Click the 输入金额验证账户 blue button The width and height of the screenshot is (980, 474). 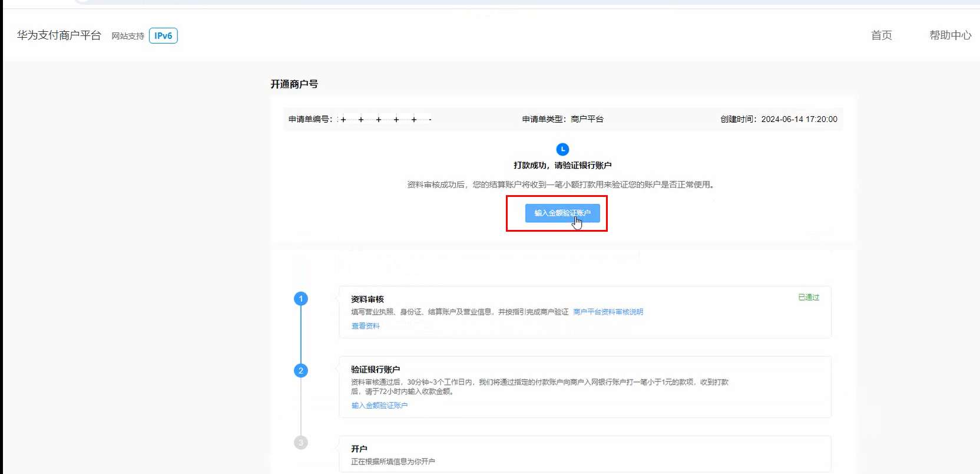click(562, 213)
